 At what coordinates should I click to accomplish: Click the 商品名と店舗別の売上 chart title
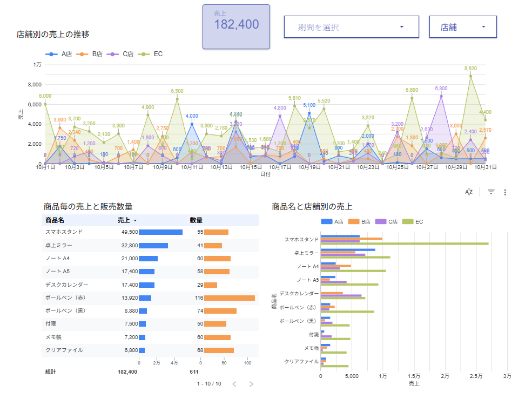tap(312, 206)
